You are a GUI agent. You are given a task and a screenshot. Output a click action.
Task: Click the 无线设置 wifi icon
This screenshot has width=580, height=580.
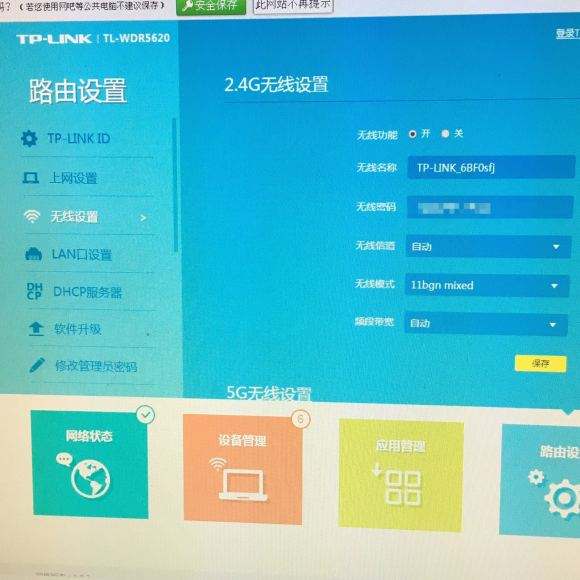pyautogui.click(x=32, y=216)
